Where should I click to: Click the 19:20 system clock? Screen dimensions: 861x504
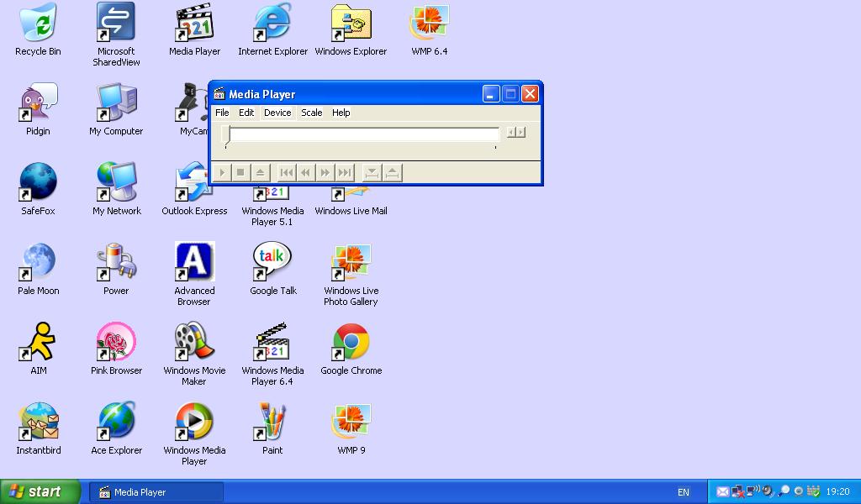(837, 492)
